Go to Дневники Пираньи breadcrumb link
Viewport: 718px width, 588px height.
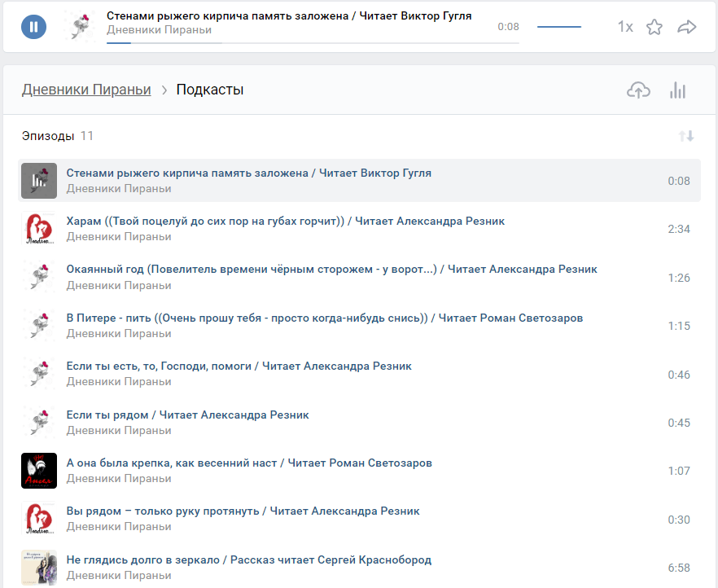[86, 90]
